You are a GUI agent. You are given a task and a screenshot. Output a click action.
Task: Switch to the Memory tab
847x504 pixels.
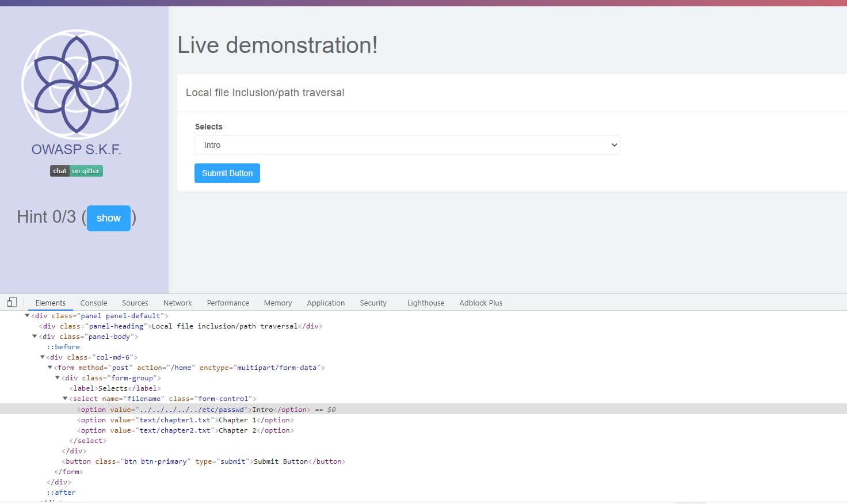click(278, 303)
